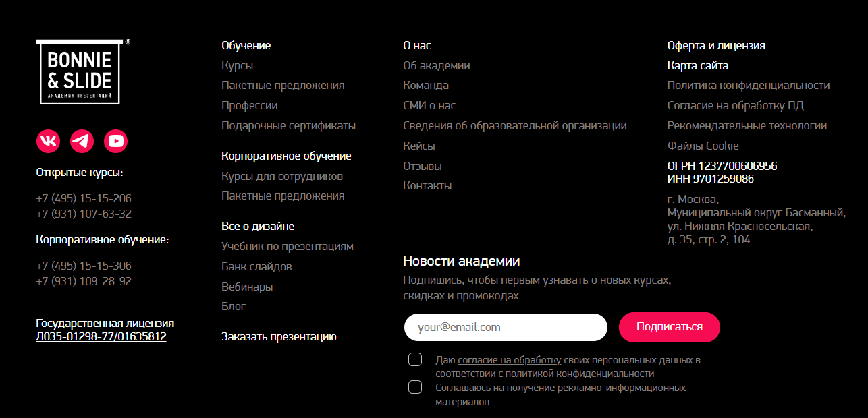Image resolution: width=868 pixels, height=418 pixels.
Task: Open the Банк слайдов section
Action: coord(256,266)
